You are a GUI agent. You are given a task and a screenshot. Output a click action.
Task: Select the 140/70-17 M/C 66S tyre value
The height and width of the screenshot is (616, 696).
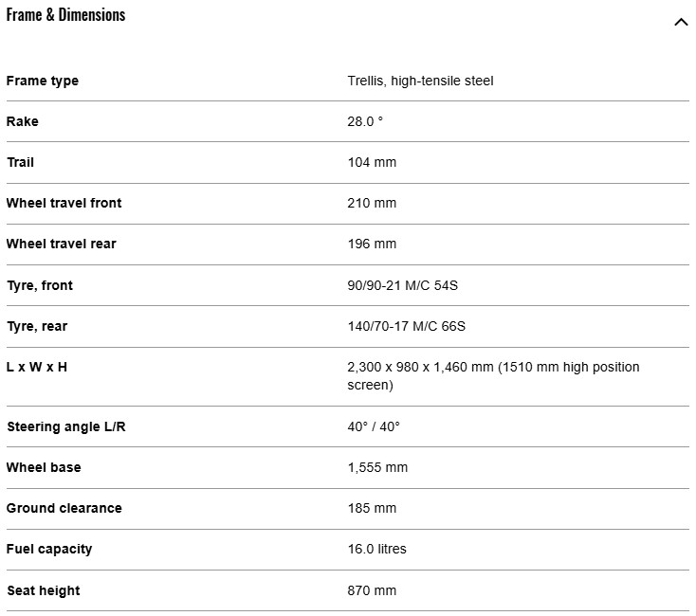click(x=407, y=326)
